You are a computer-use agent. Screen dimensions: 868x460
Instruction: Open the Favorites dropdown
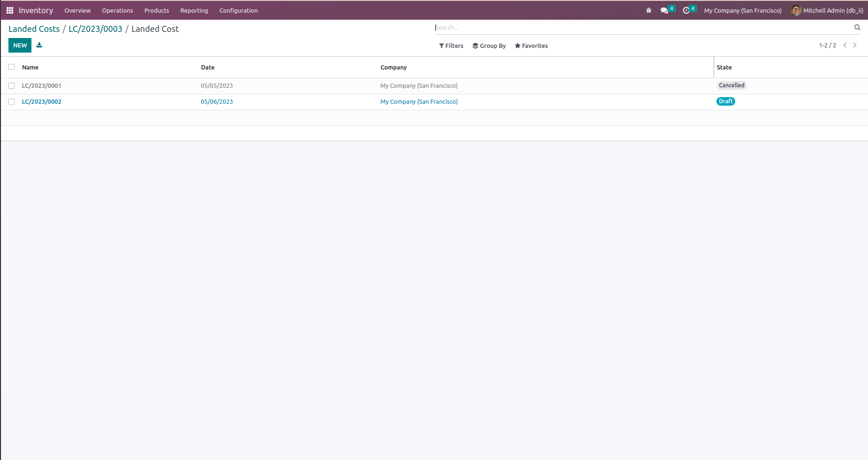(x=531, y=46)
